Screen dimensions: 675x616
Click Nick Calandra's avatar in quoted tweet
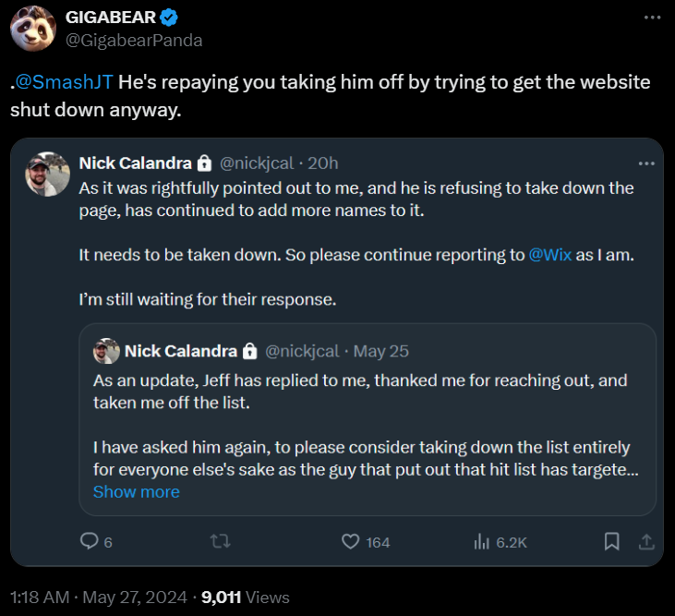48,174
